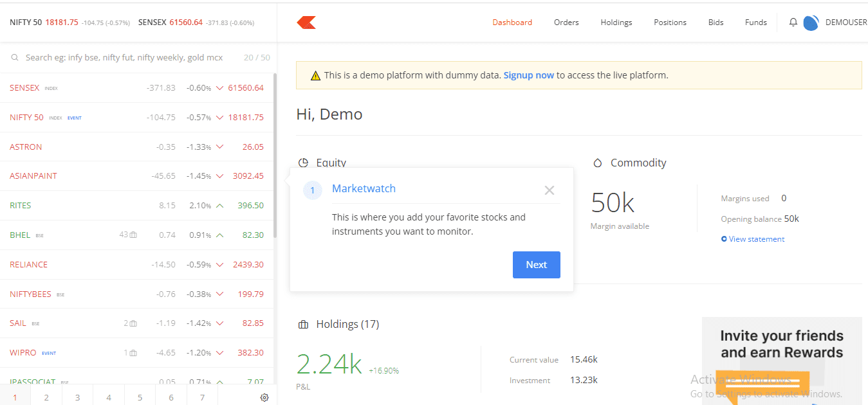Open the Bids page
Image resolution: width=868 pixels, height=405 pixels.
[716, 22]
